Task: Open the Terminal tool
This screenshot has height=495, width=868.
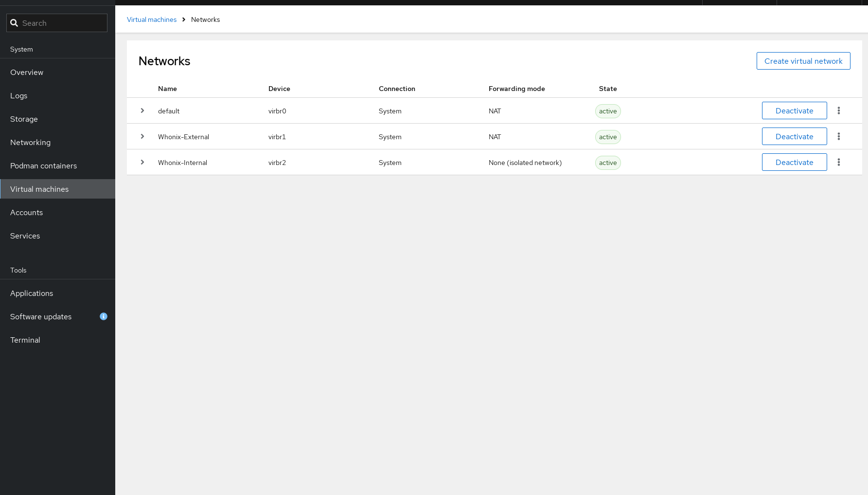Action: point(25,340)
